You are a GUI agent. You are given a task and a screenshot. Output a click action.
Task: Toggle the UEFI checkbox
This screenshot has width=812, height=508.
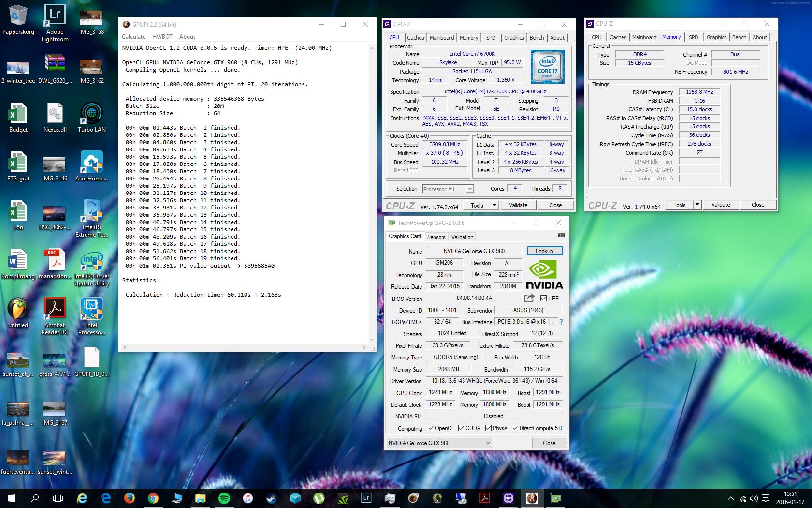point(544,299)
